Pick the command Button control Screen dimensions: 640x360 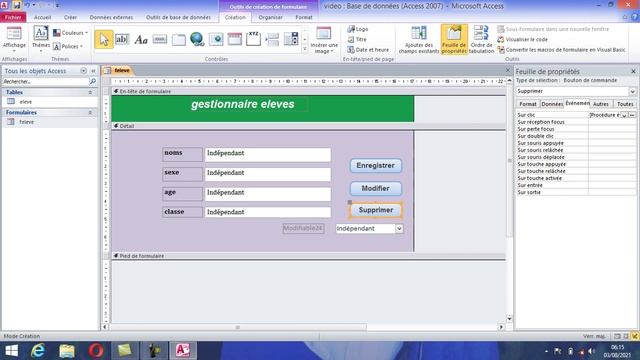pos(160,39)
